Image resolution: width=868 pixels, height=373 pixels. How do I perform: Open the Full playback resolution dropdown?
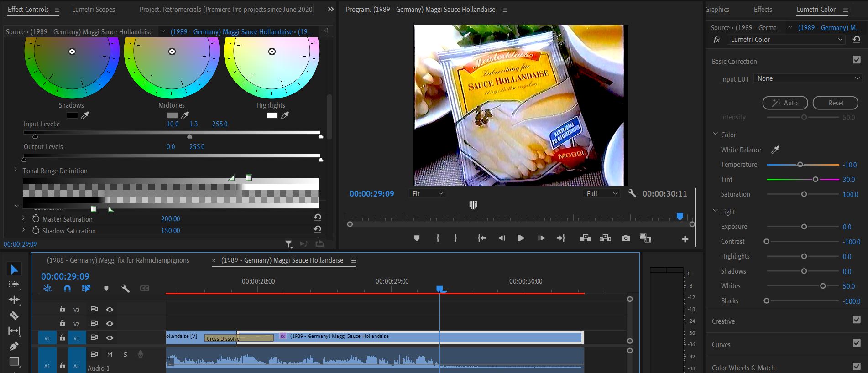pos(601,193)
